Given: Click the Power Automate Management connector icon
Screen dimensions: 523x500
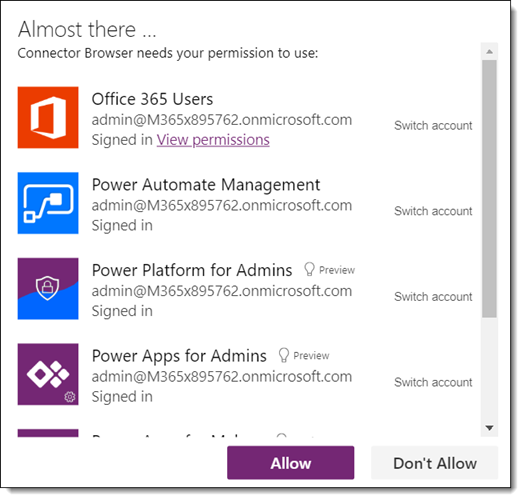Looking at the screenshot, I should [48, 203].
